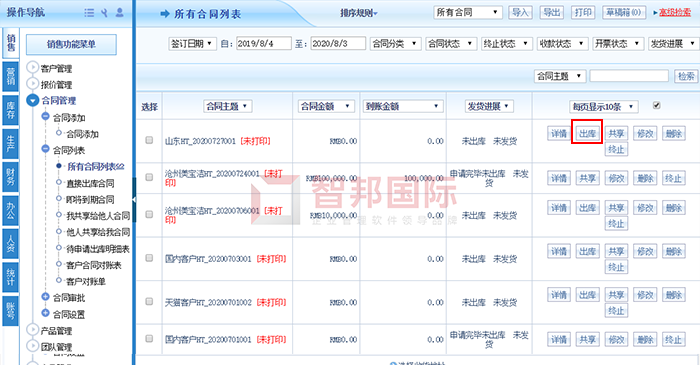This screenshot has height=365, width=700.
Task: Click the search keyword input field
Action: tap(629, 76)
